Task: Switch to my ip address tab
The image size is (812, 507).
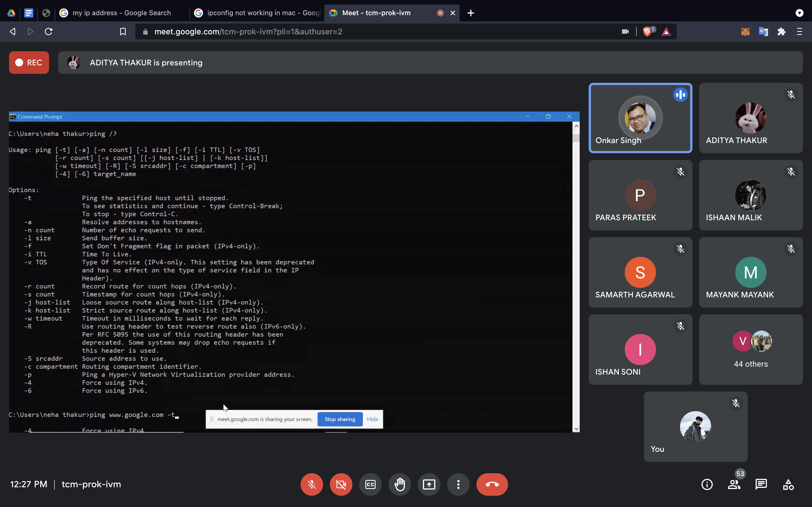Action: pos(122,13)
